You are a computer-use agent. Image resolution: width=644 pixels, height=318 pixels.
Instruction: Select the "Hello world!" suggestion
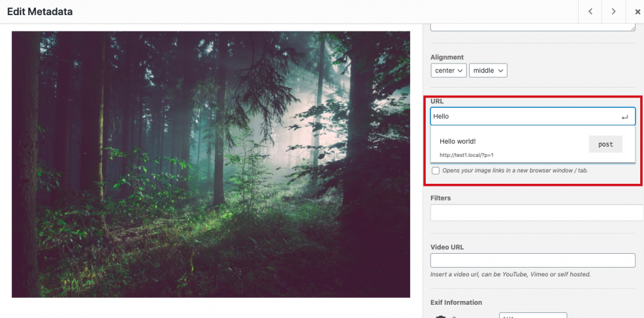pyautogui.click(x=458, y=142)
